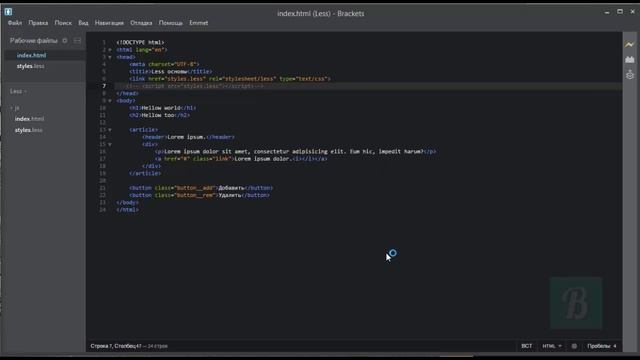Click the link href styles.less line
Screen dimensions: 640x360
coord(230,79)
